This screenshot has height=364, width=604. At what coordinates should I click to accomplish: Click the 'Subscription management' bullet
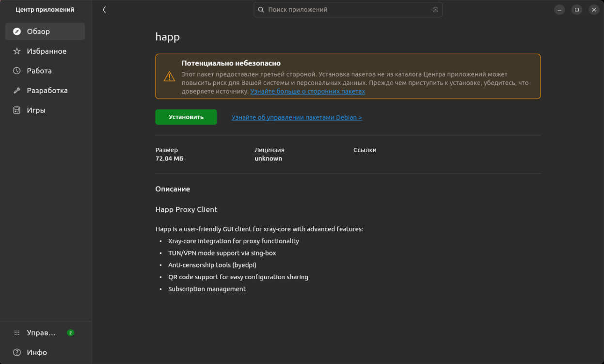[207, 289]
